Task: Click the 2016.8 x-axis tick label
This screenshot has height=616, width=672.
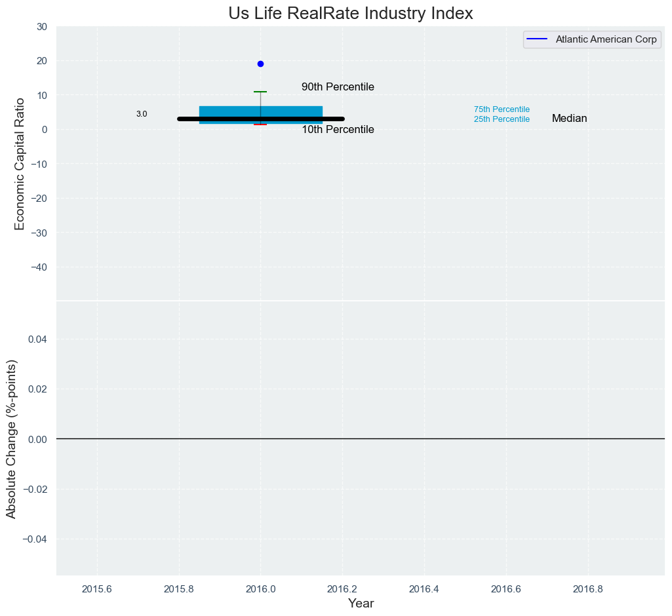Action: (587, 588)
